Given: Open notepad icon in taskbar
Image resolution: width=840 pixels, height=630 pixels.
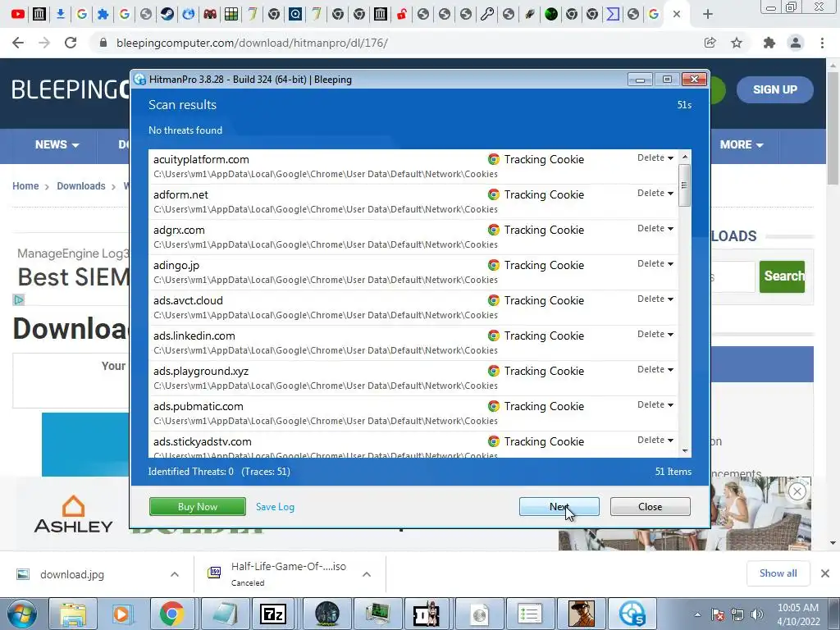Looking at the screenshot, I should click(x=223, y=614).
